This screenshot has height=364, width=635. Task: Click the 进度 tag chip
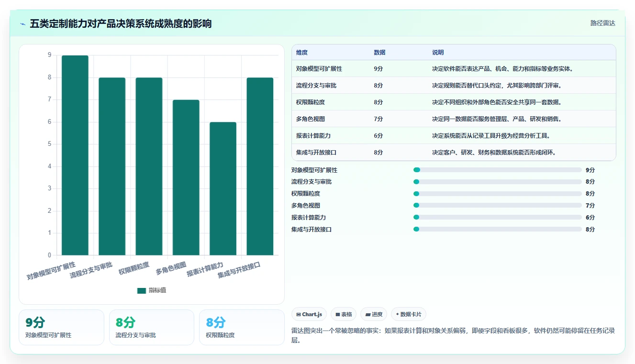(374, 314)
